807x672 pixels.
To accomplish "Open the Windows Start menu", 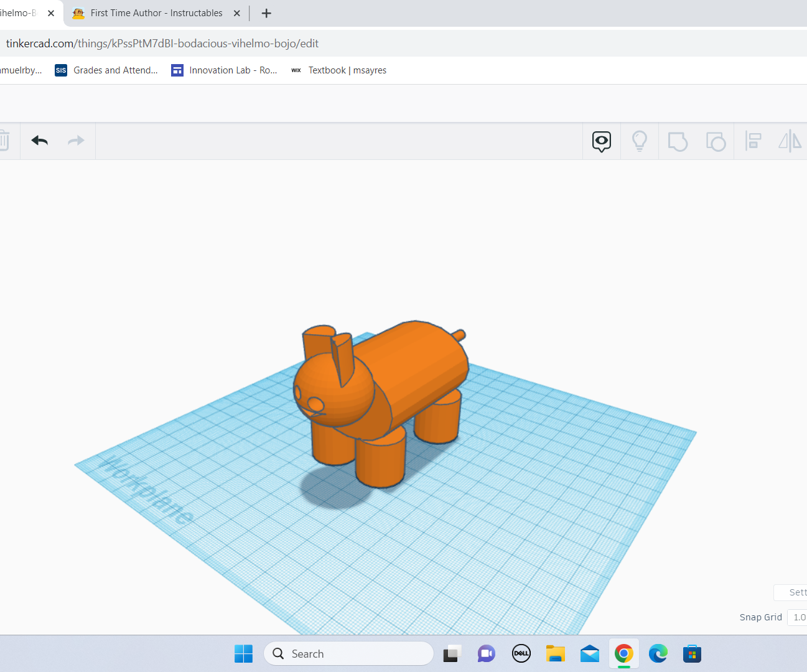I will coord(243,654).
